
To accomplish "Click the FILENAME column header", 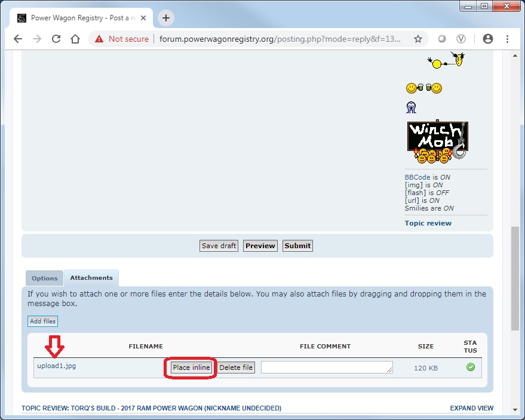I will coord(146,347).
